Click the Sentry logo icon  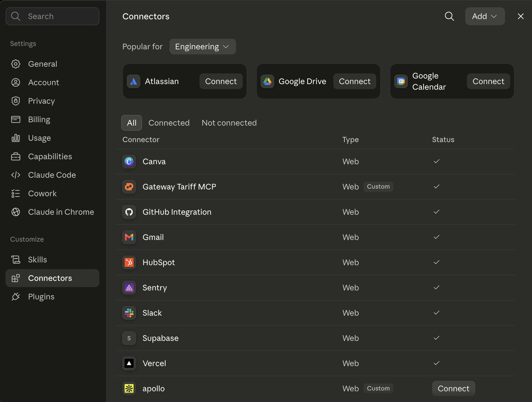click(x=129, y=288)
